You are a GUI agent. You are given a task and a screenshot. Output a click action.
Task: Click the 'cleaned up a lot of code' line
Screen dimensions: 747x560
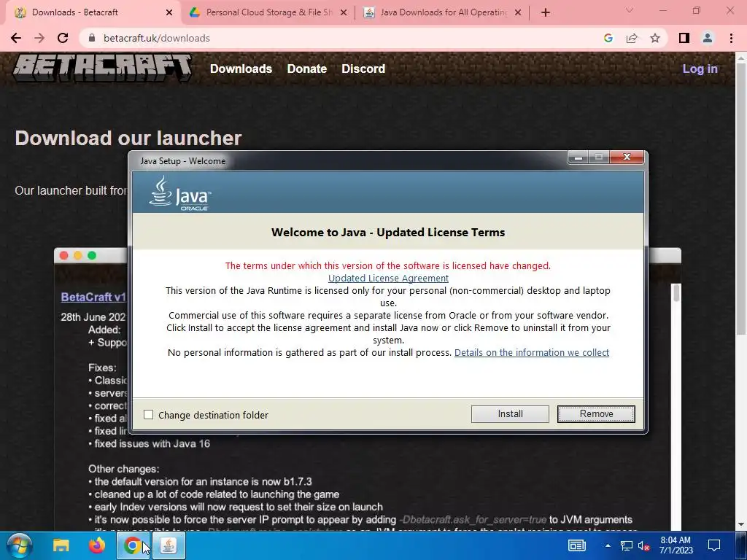[214, 494]
